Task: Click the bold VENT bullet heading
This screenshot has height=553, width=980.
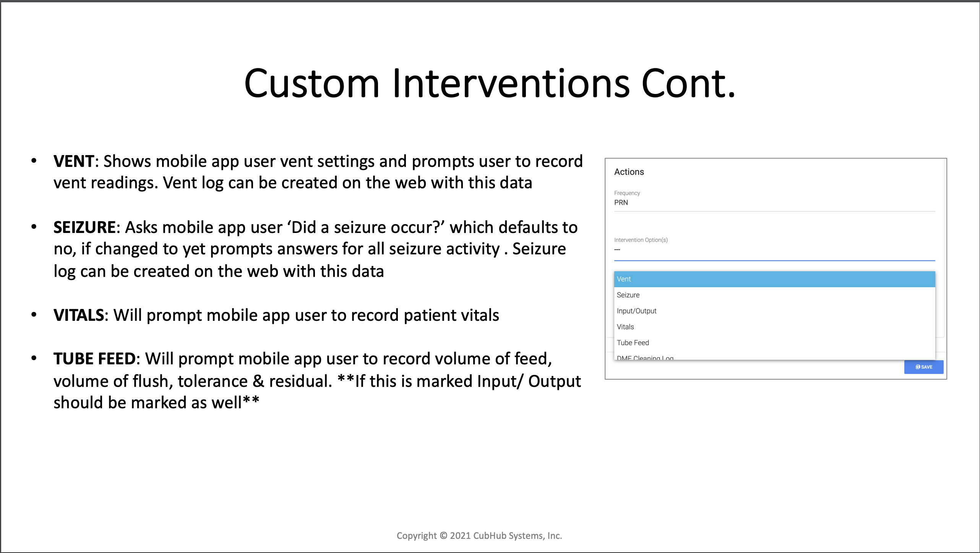Action: (73, 161)
